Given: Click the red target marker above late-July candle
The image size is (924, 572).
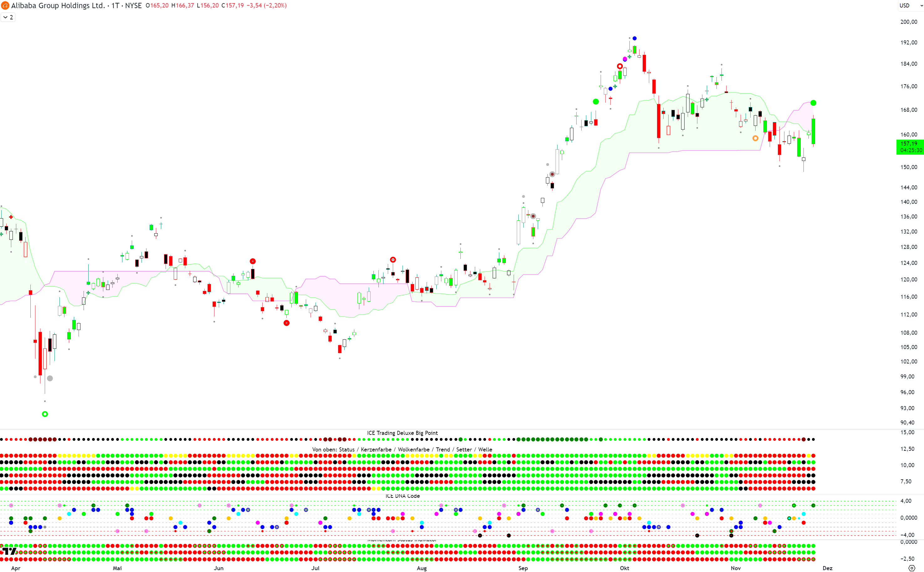Looking at the screenshot, I should 393,260.
